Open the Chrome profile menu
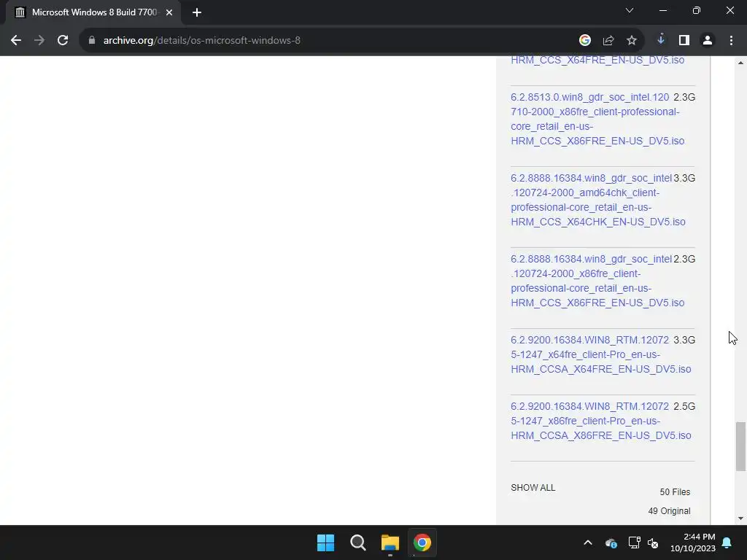This screenshot has width=747, height=560. [x=708, y=41]
